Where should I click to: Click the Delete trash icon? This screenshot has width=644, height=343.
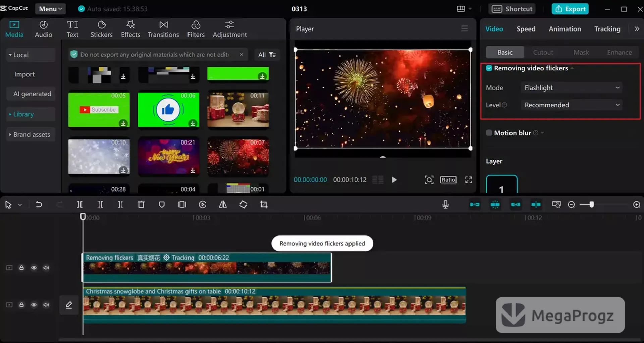(x=141, y=204)
